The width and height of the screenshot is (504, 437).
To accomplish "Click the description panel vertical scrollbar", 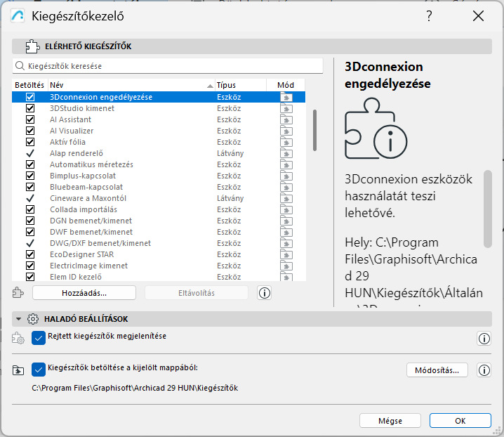I will tap(488, 209).
